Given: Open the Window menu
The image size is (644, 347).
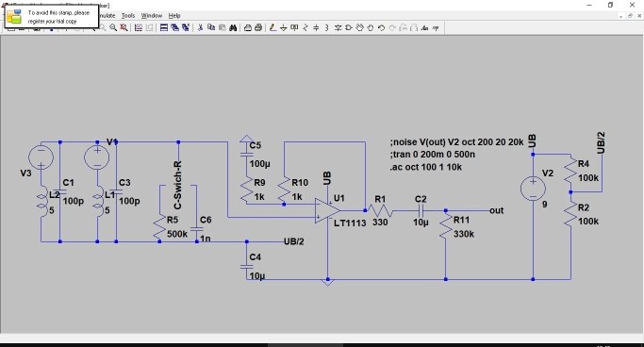Looking at the screenshot, I should [x=152, y=16].
